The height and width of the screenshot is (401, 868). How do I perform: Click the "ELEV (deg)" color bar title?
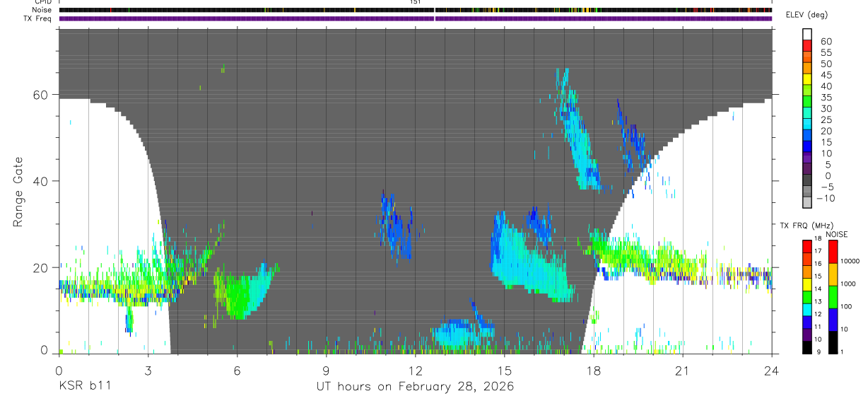point(807,15)
